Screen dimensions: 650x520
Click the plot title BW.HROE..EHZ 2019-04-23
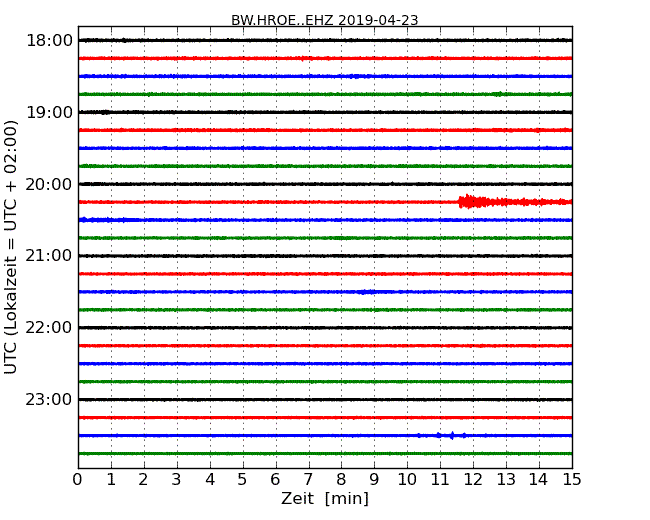325,20
